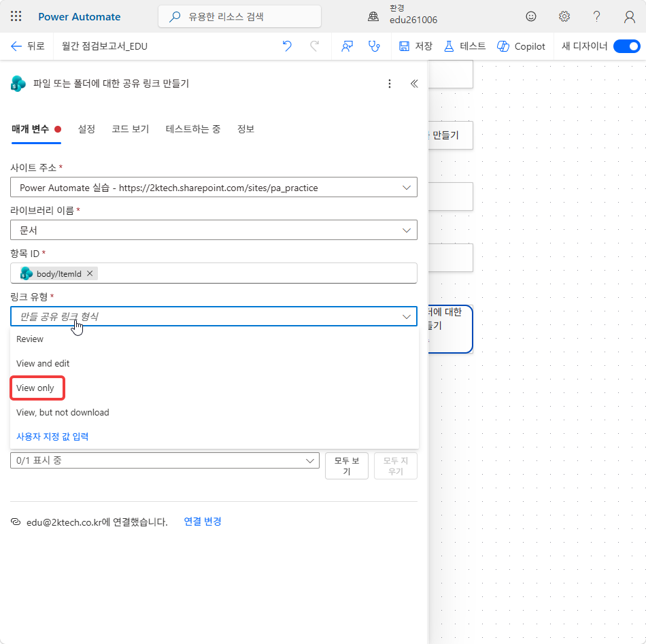Undo the last change
Image resolution: width=646 pixels, height=644 pixels.
pyautogui.click(x=287, y=46)
